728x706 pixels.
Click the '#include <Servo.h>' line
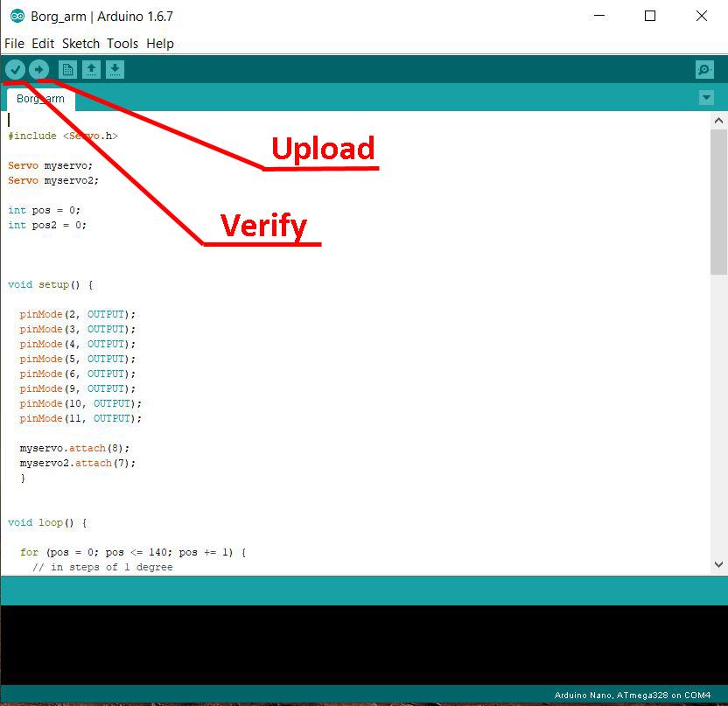(63, 136)
